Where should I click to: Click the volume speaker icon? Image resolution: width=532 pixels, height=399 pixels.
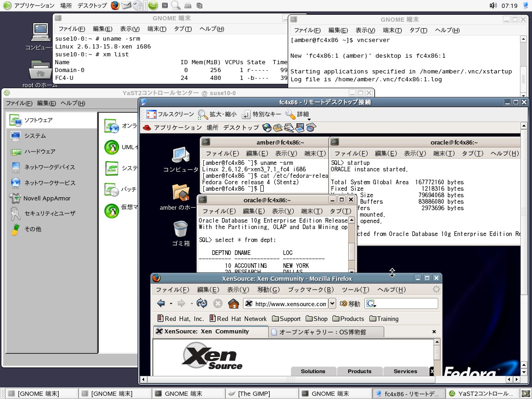tap(493, 6)
